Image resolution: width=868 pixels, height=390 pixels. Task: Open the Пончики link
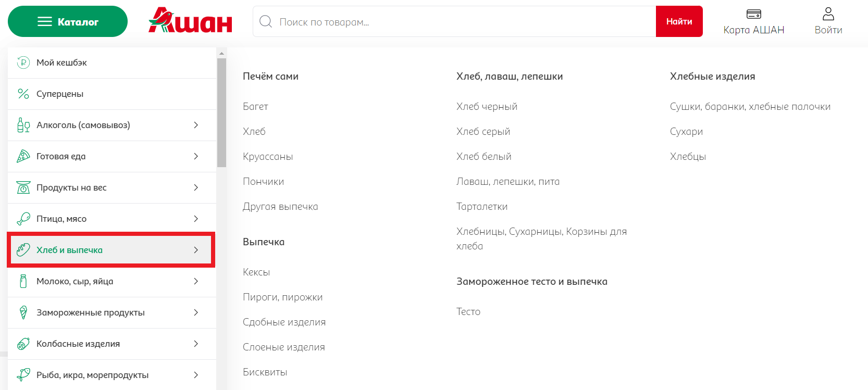[263, 181]
